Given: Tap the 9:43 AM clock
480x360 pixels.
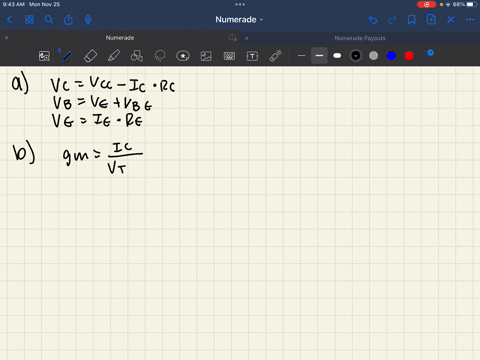Looking at the screenshot, I should click(13, 4).
